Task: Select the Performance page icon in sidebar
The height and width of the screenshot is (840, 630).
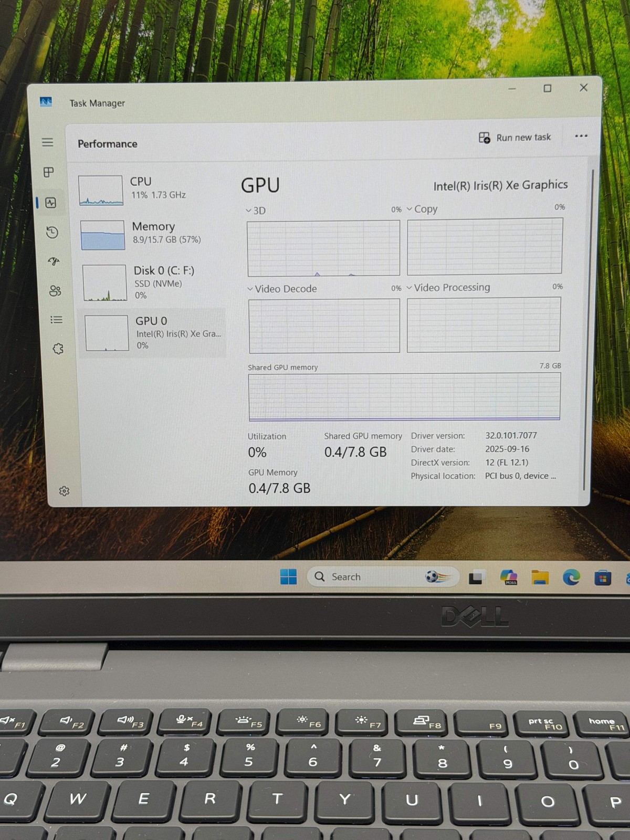Action: tap(51, 203)
